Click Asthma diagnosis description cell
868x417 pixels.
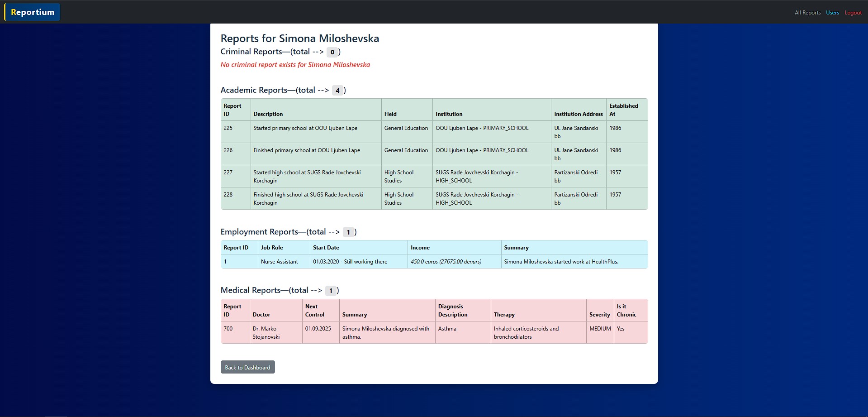(x=463, y=332)
